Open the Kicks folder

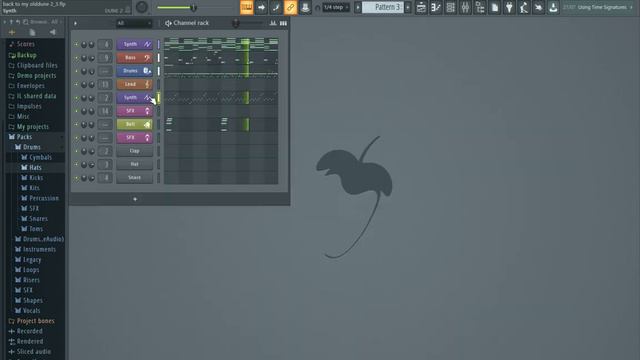coord(36,178)
